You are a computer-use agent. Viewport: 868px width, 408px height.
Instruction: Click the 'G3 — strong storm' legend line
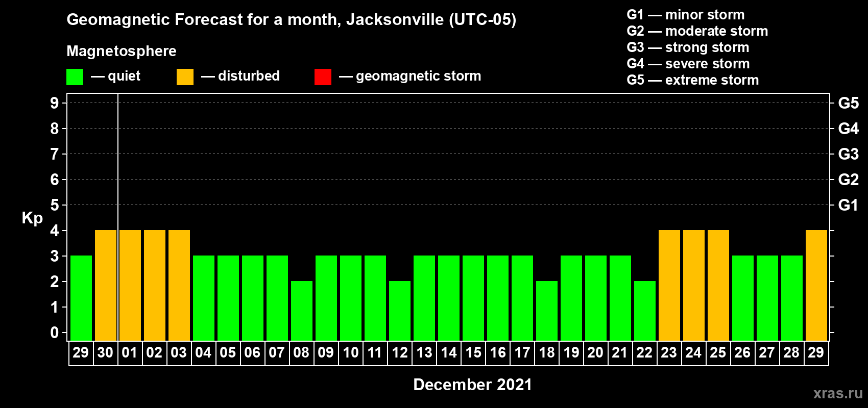pos(688,47)
